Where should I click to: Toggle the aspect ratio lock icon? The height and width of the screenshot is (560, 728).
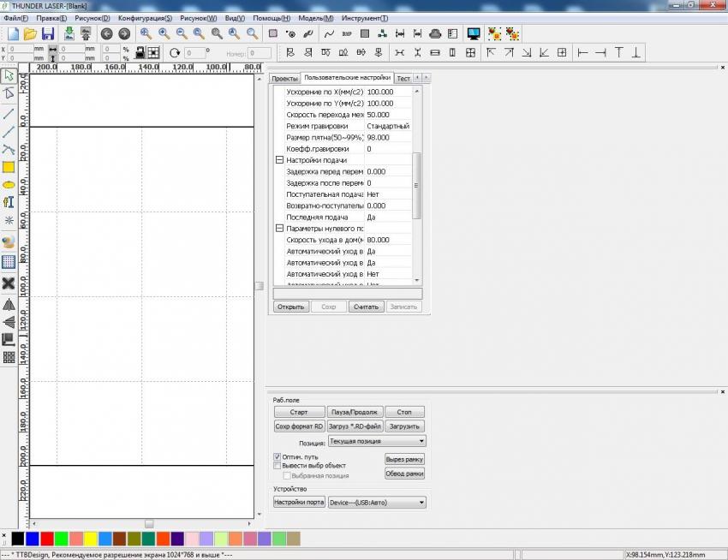click(x=53, y=53)
